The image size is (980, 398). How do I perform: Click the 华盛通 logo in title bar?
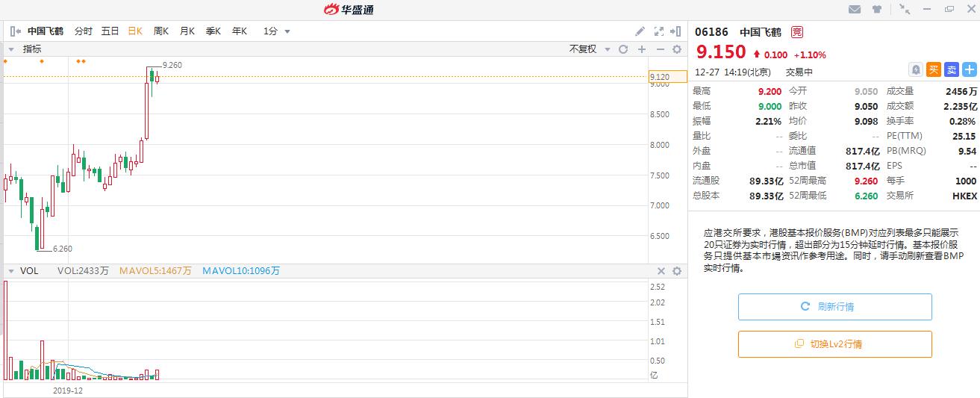[x=349, y=9]
